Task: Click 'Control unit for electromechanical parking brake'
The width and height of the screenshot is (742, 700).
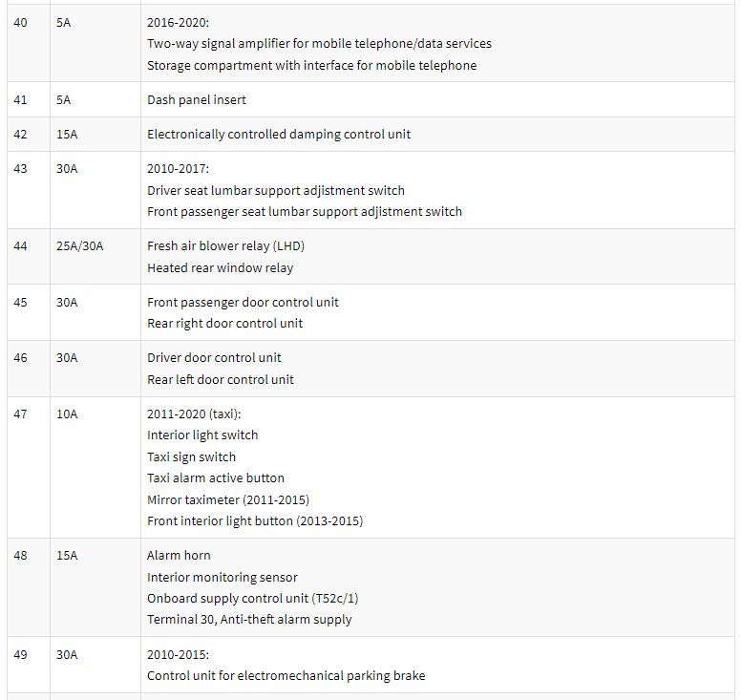Action: [286, 676]
